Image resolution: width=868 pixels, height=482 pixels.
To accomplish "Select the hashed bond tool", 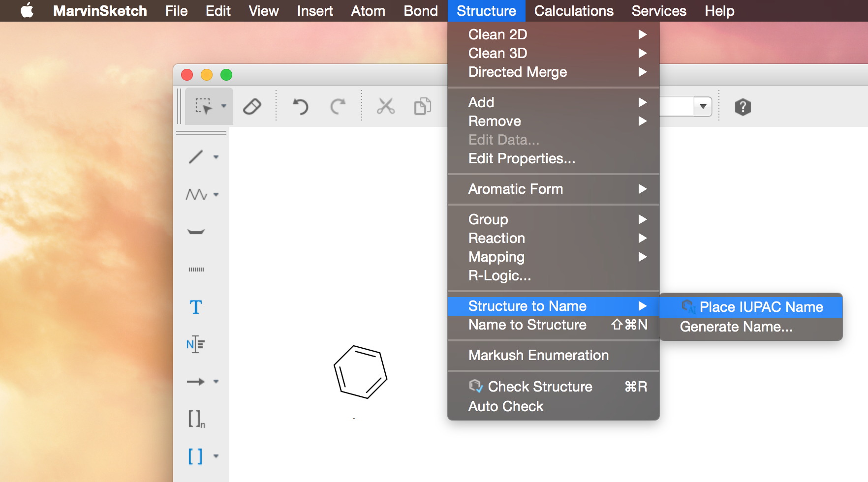I will (196, 269).
